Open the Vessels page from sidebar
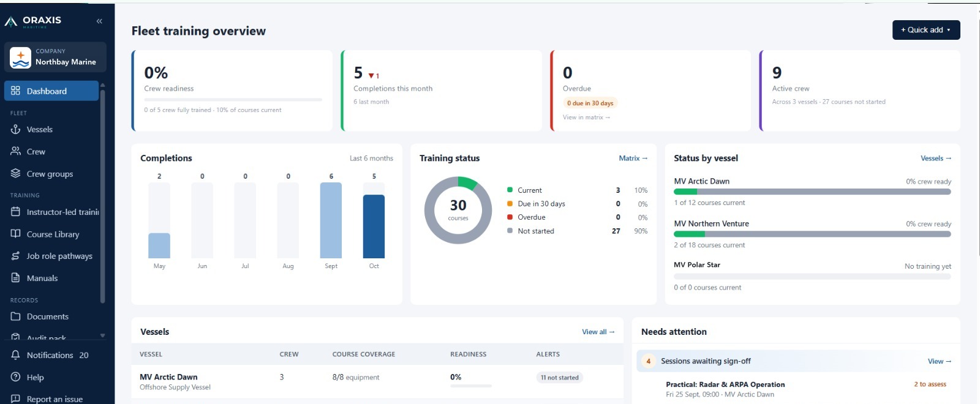980x404 pixels. coord(51,129)
